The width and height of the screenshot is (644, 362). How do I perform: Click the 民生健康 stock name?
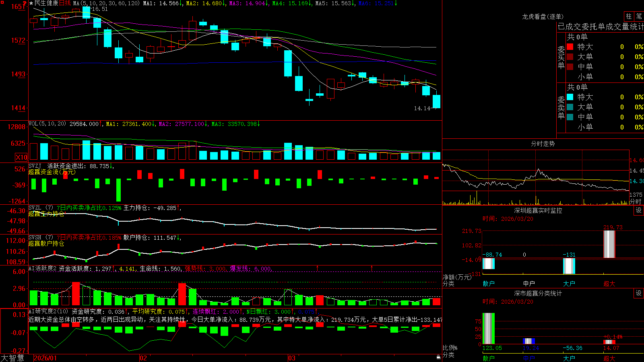click(x=46, y=3)
